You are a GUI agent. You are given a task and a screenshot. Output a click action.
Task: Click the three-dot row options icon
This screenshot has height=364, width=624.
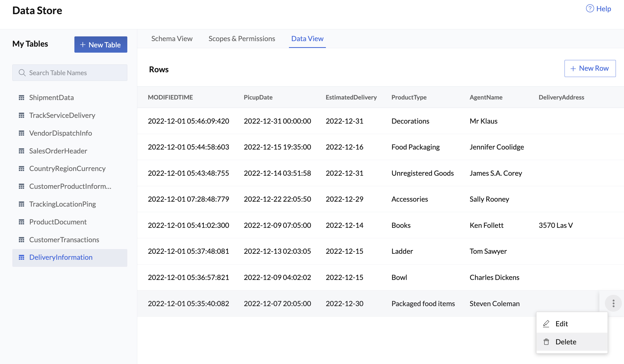[613, 303]
